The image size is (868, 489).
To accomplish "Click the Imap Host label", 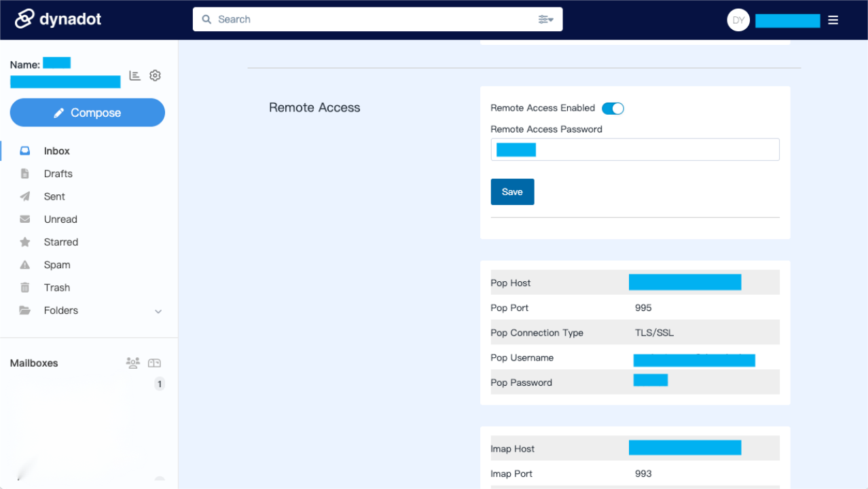I will click(x=513, y=449).
